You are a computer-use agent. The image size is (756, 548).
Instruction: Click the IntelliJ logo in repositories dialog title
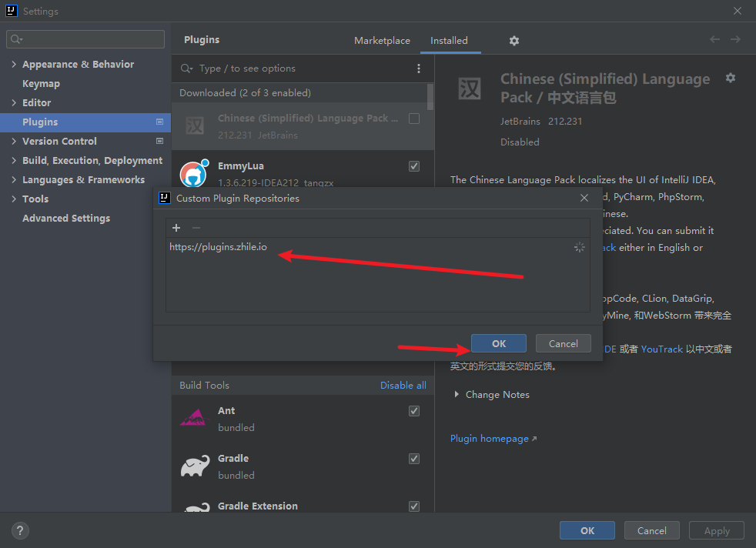165,198
